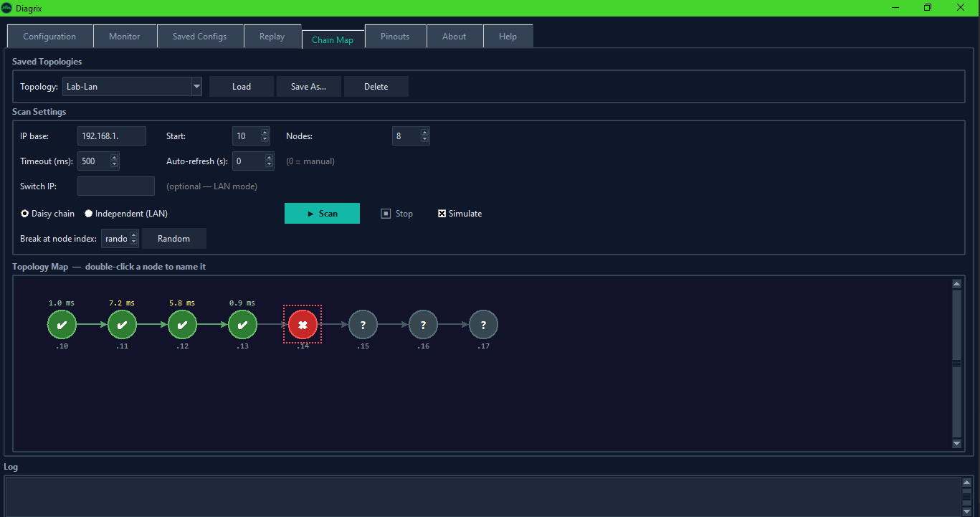Click the Save As... button
Screen dimensions: 980x517
[x=309, y=87]
